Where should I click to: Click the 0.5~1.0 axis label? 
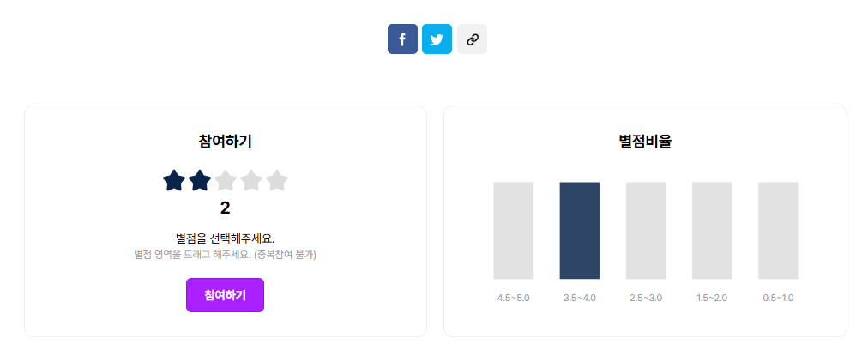point(778,298)
